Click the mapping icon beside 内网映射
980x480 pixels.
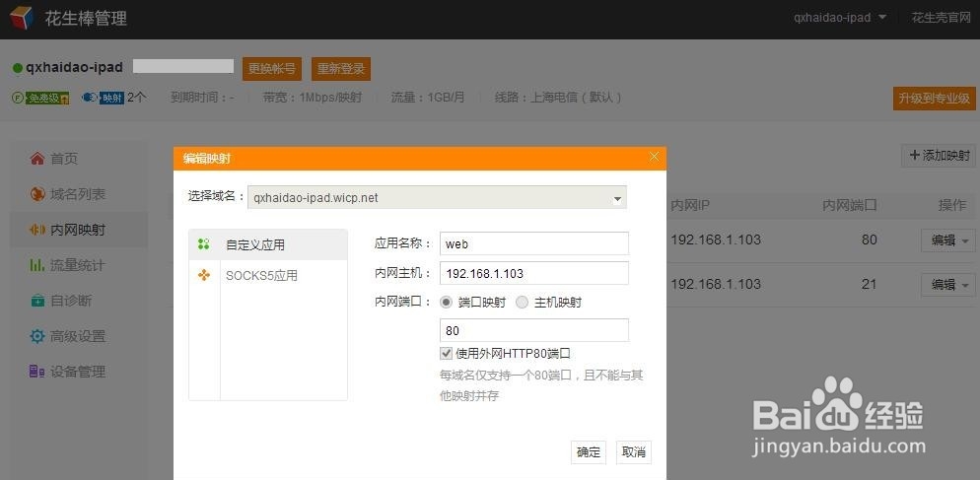[37, 230]
